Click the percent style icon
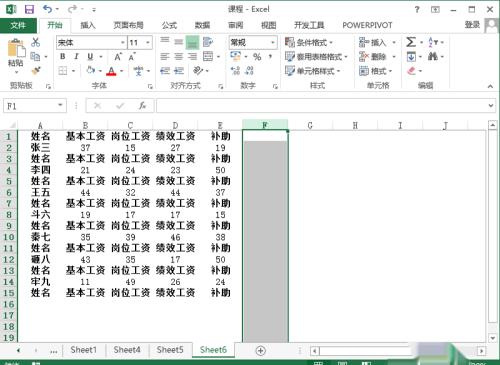500x365 pixels. 257,57
